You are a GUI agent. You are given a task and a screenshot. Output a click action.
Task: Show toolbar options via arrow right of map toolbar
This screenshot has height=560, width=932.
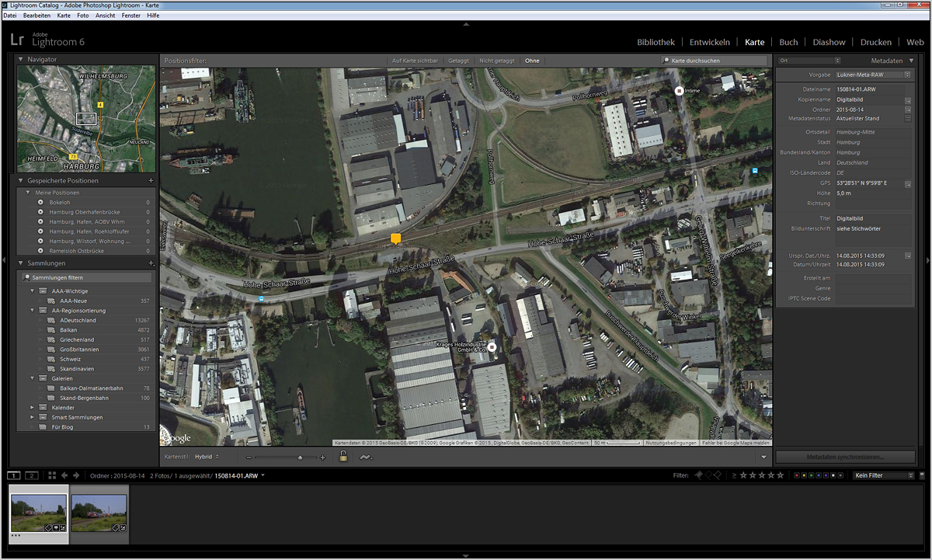coord(763,457)
